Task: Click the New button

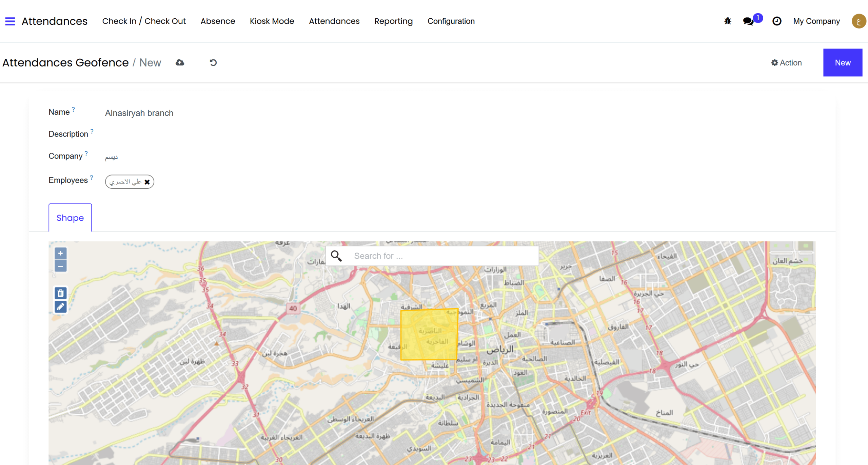Action: click(842, 62)
